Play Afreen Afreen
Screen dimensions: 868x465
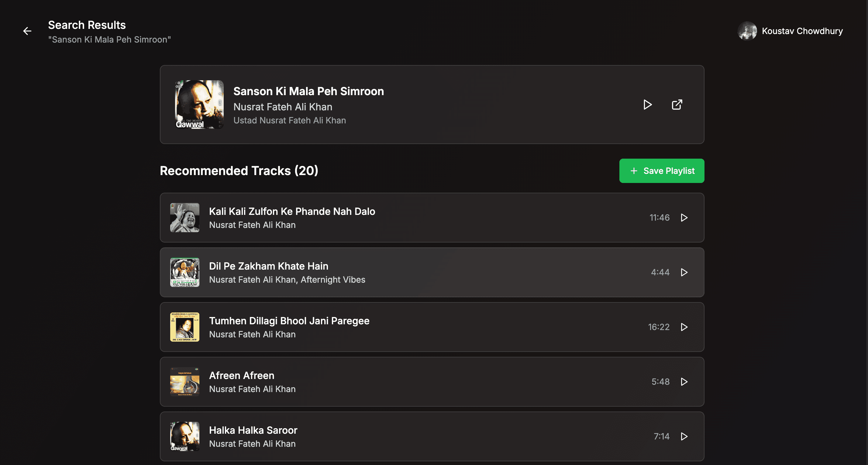[x=684, y=382]
